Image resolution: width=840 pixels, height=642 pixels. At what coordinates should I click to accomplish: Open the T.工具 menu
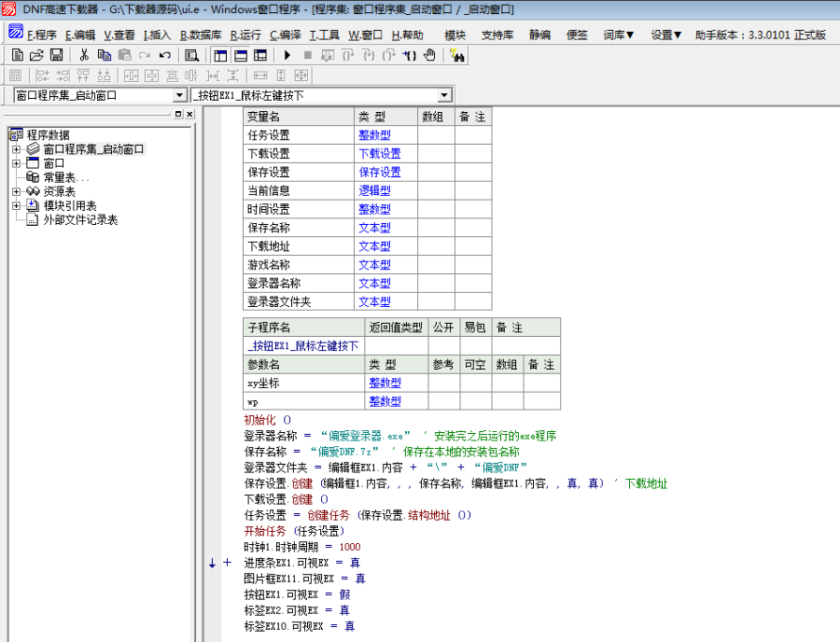324,35
